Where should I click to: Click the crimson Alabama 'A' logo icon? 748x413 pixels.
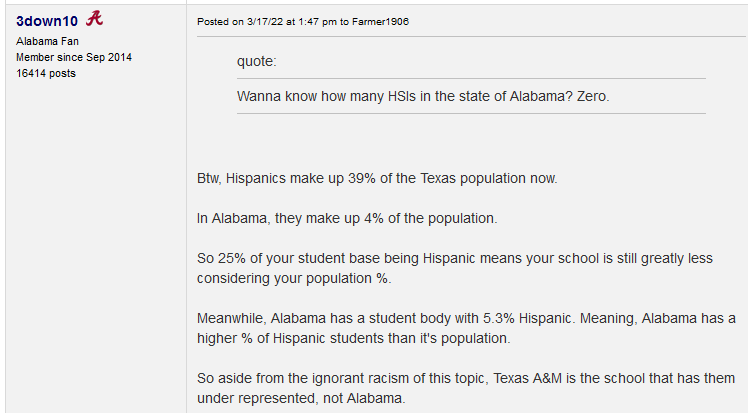point(95,17)
